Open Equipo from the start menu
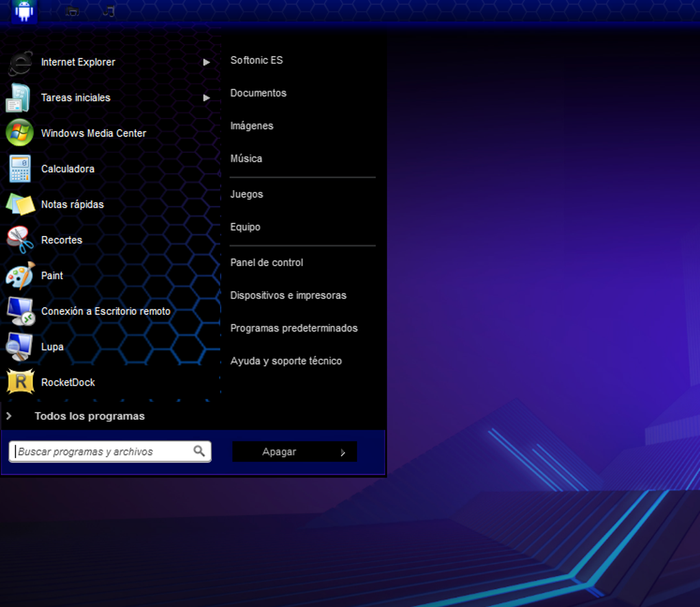Screen dimensions: 700x607 [245, 227]
